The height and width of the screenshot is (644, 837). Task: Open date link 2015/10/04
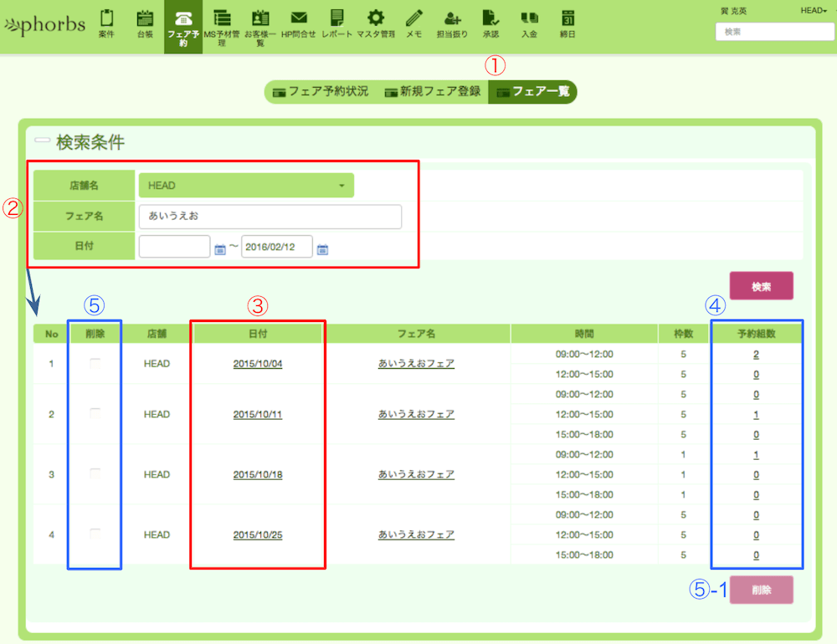(x=258, y=364)
